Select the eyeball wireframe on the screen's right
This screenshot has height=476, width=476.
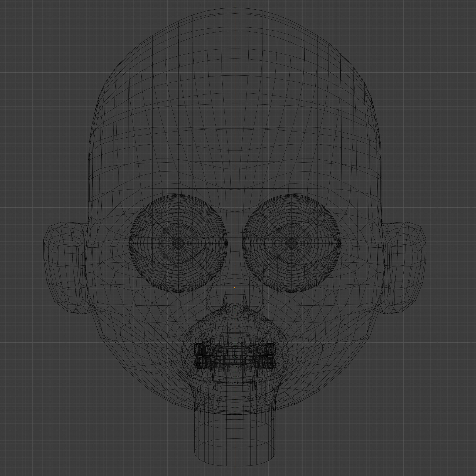pos(291,243)
